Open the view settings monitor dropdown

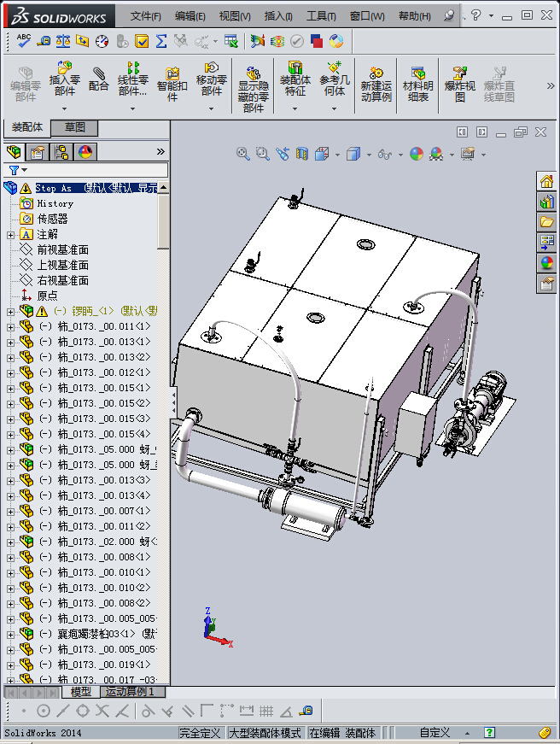484,155
